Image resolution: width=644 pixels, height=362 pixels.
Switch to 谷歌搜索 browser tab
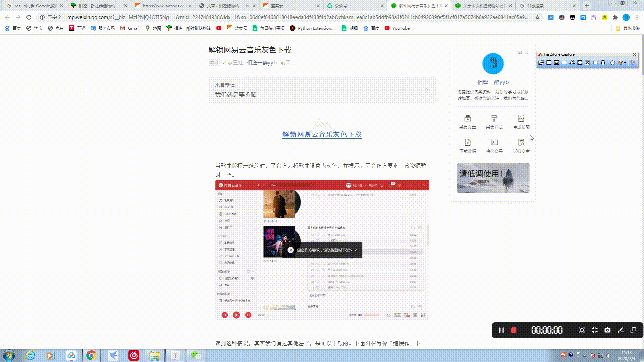point(547,6)
